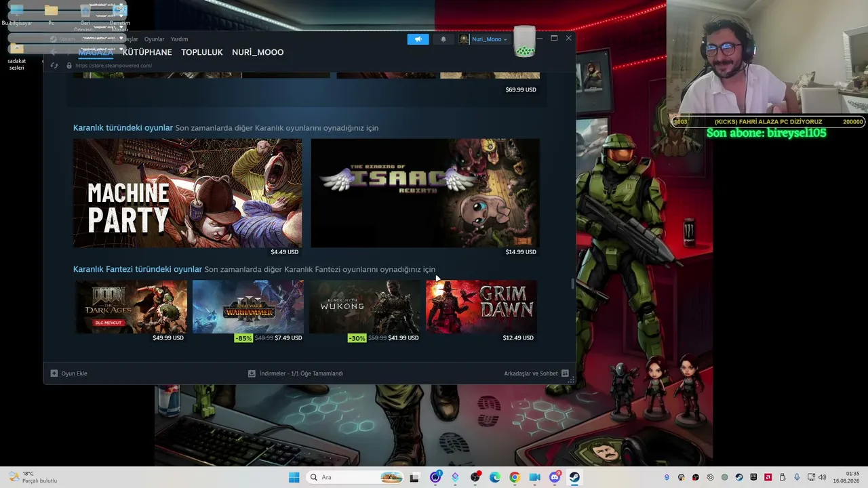The width and height of the screenshot is (868, 488).
Task: Open the Oyunlar menu
Action: [x=154, y=39]
